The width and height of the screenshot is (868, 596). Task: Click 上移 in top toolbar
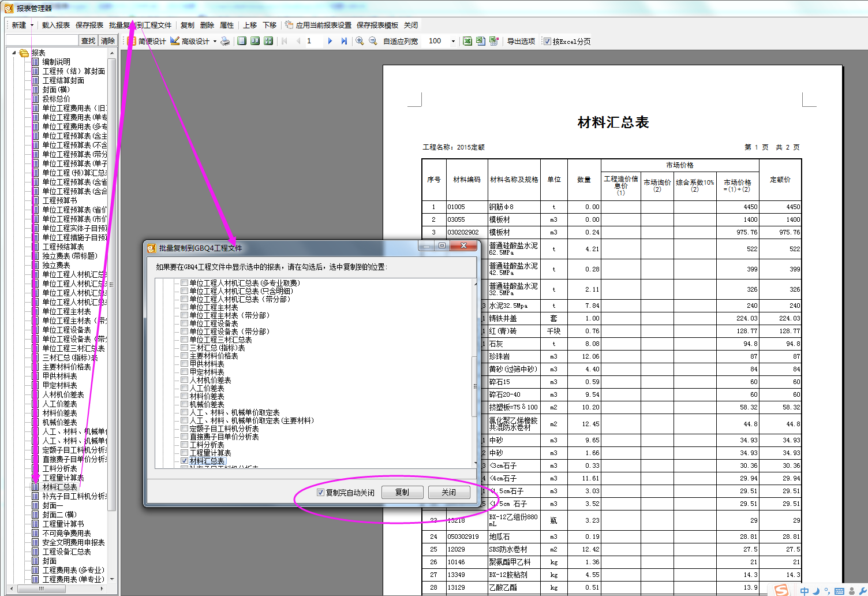coord(250,25)
